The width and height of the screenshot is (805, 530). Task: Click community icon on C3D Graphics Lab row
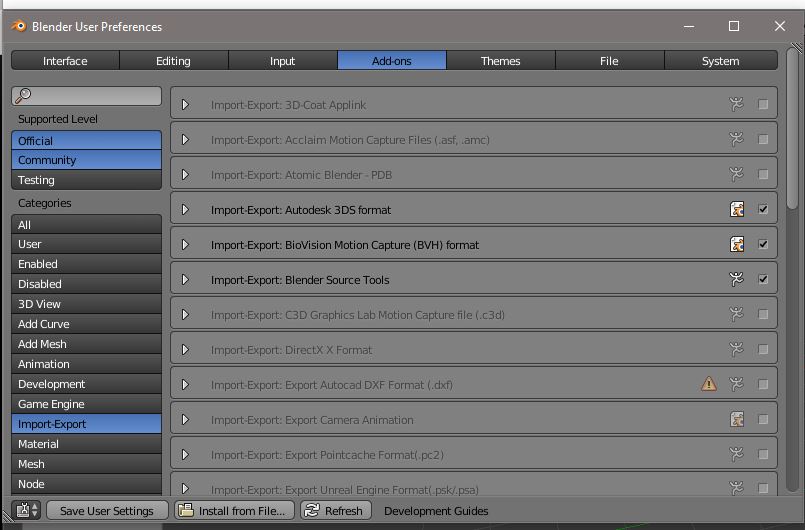(736, 314)
